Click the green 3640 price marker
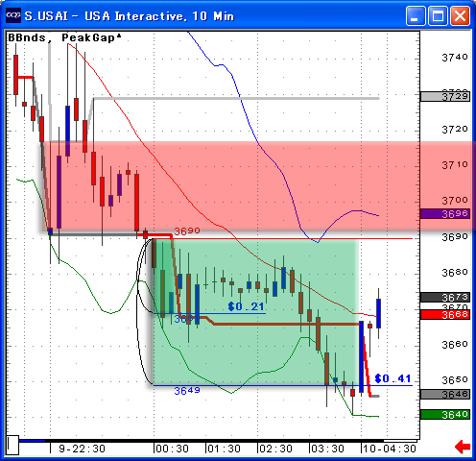Viewport: 476px width, 461px height. [445, 415]
